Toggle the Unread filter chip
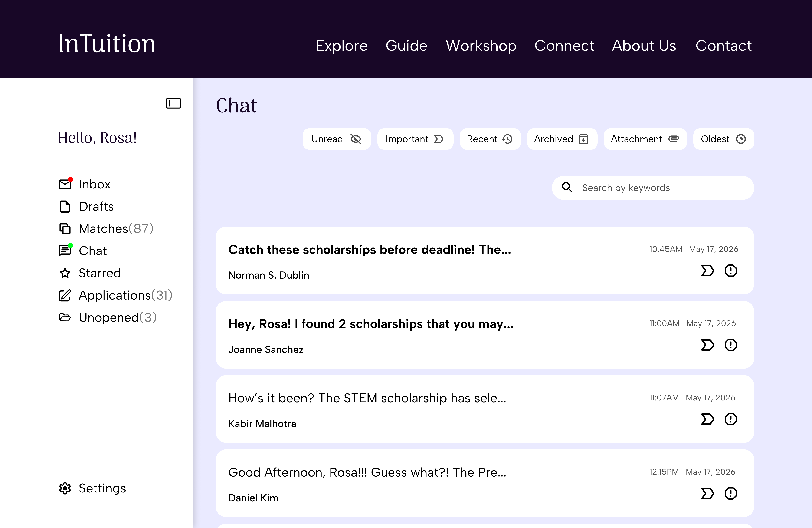 pyautogui.click(x=336, y=139)
